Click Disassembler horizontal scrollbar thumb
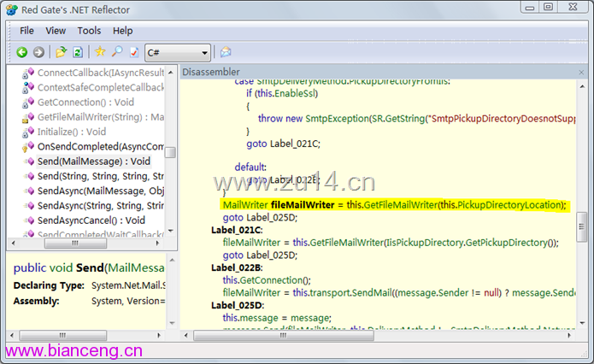This screenshot has width=594, height=364. click(284, 335)
